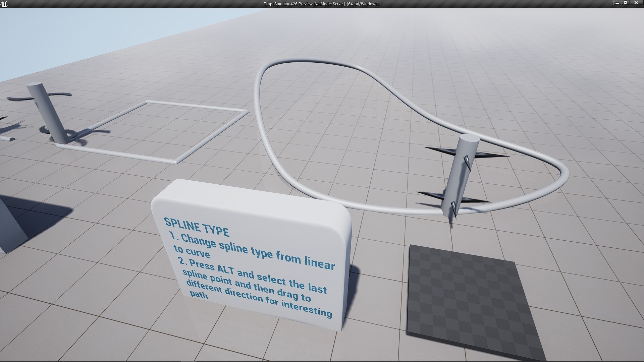The height and width of the screenshot is (362, 644).
Task: Maximize the preview window
Action: pos(626,3)
